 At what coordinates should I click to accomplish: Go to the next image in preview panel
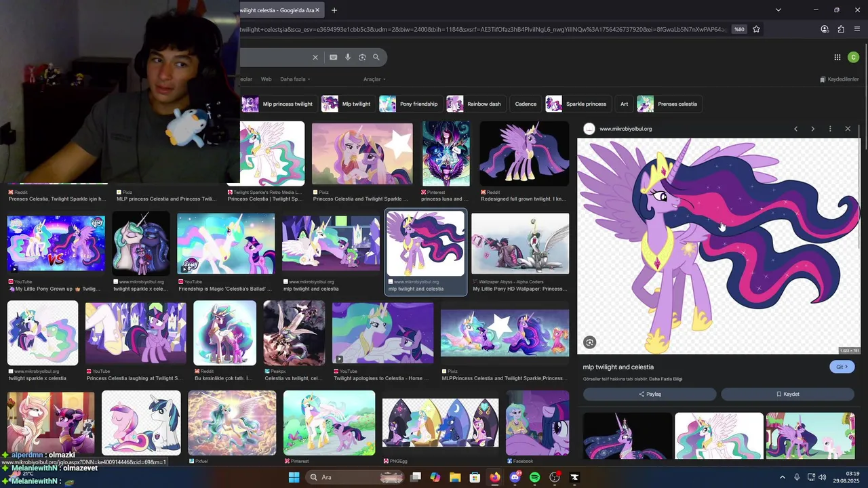tap(812, 129)
